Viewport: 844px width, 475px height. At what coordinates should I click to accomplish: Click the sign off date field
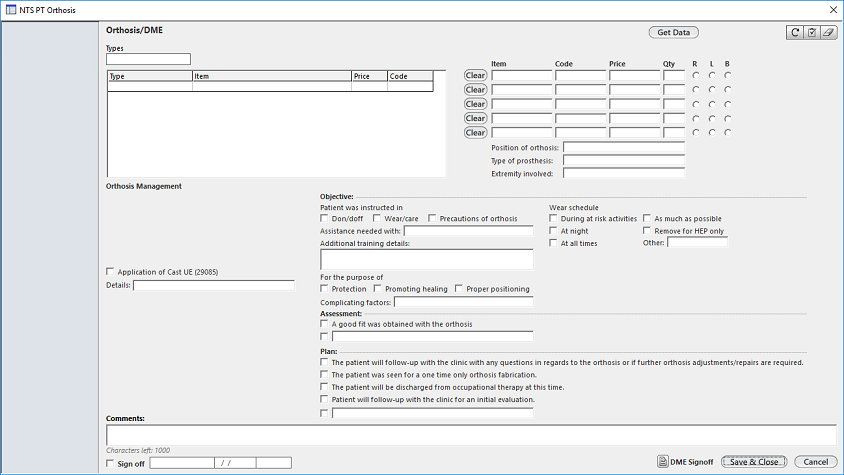click(235, 463)
